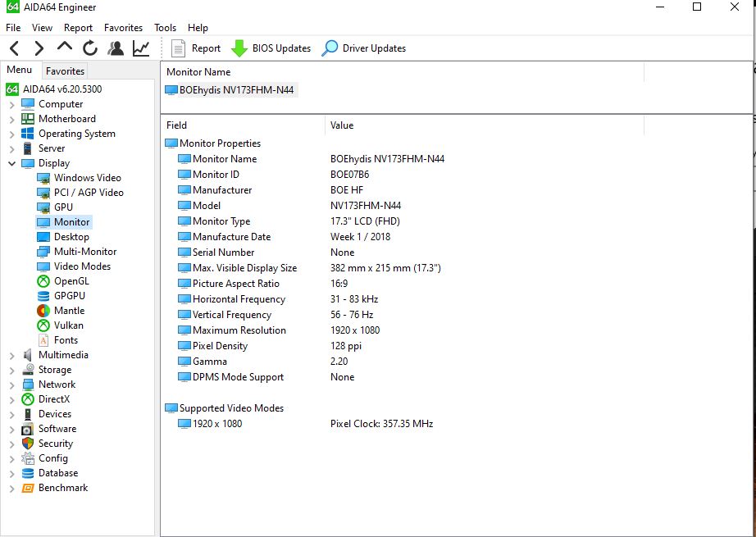Select the Vertical Frequency value 56 - 76 Hz
756x537 pixels.
click(x=352, y=315)
